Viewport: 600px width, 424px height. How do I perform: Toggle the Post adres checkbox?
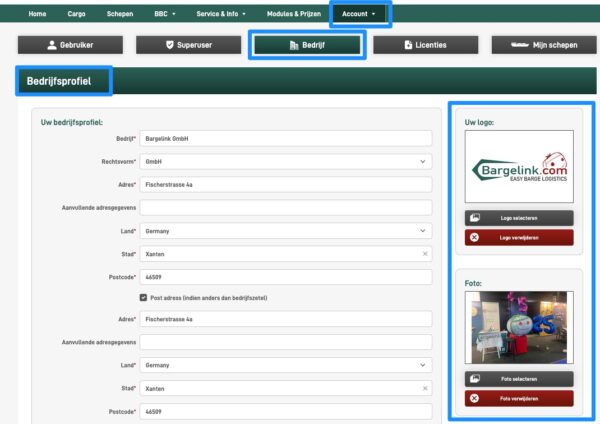[143, 297]
